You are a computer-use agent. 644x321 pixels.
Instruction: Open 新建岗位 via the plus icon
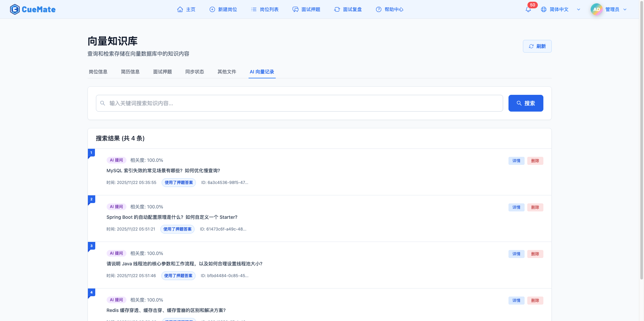[x=212, y=9]
